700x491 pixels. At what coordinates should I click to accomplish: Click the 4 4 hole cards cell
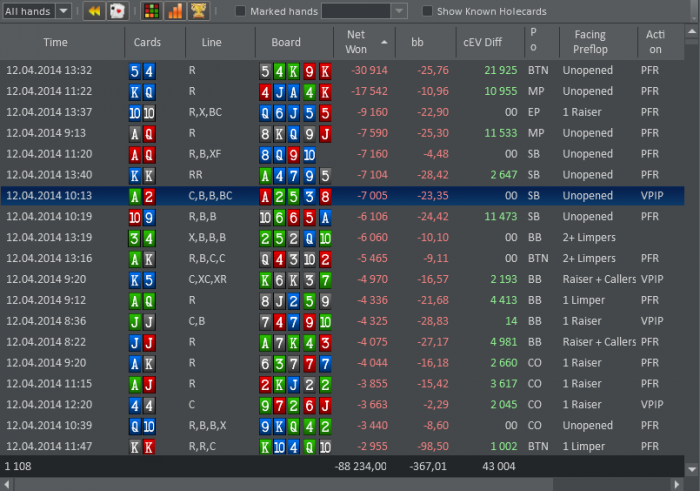point(142,405)
